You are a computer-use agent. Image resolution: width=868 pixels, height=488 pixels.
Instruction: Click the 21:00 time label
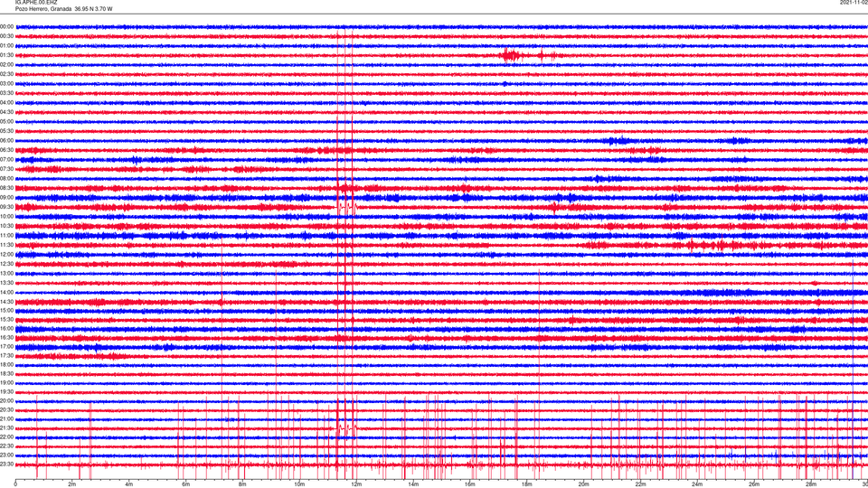tap(7, 418)
